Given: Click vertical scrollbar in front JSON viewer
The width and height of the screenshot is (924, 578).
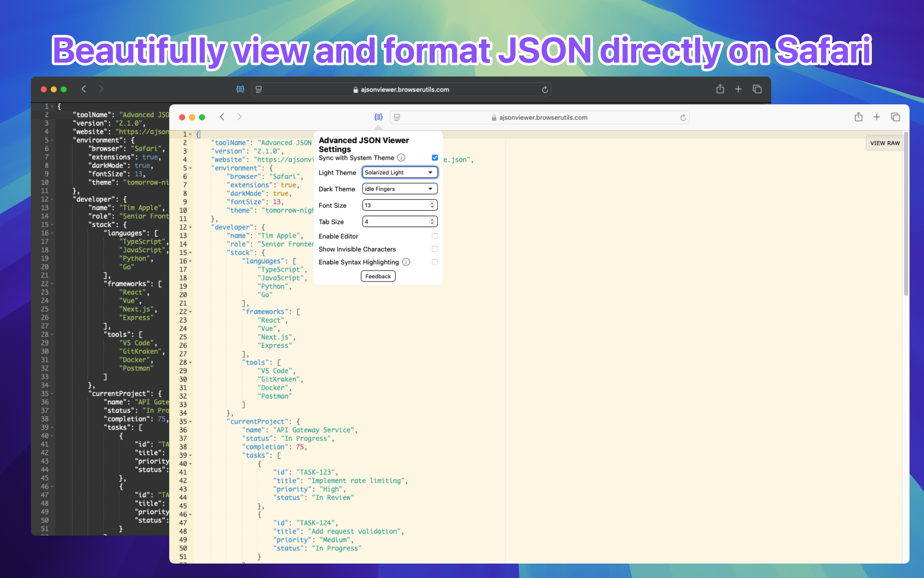Looking at the screenshot, I should pyautogui.click(x=906, y=214).
